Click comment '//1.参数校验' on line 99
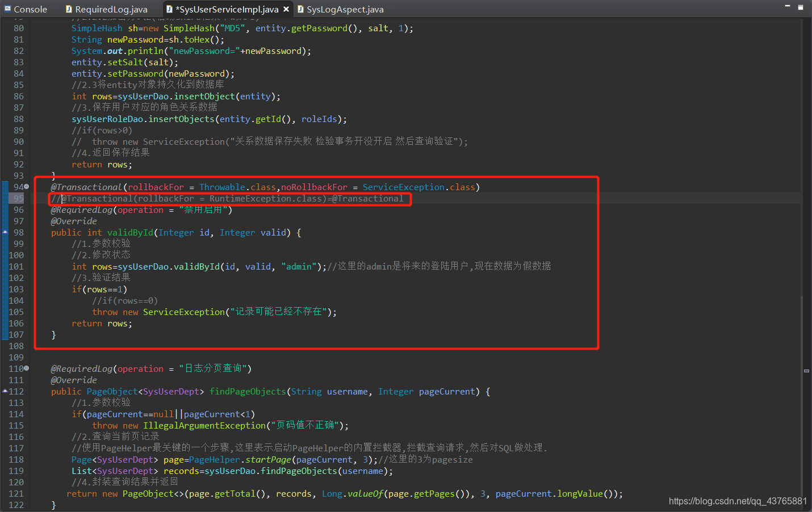 (101, 244)
